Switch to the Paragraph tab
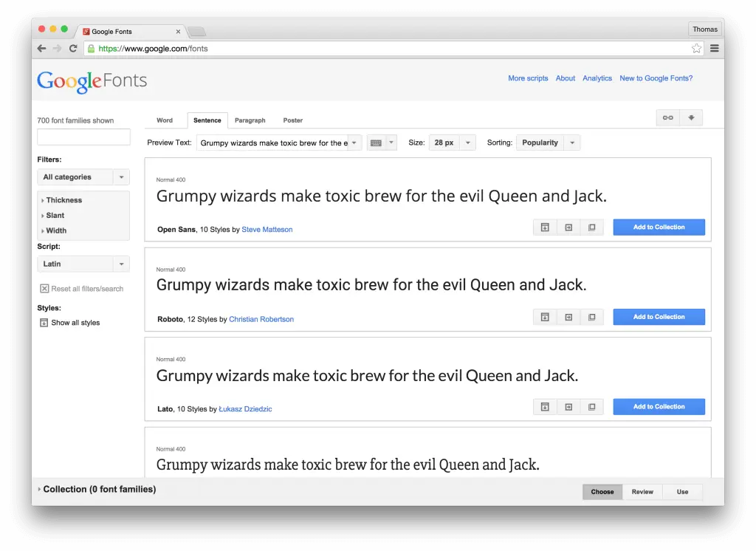 250,120
